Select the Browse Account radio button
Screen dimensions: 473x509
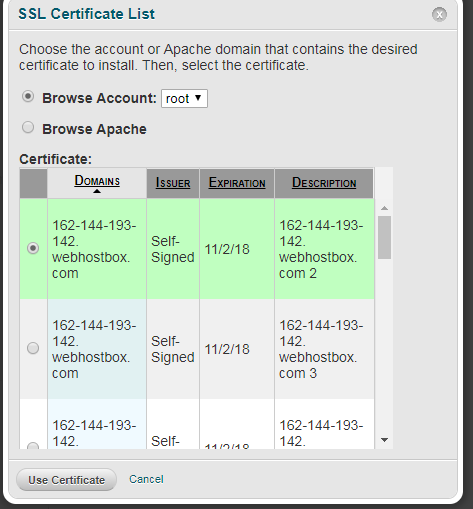click(x=28, y=97)
